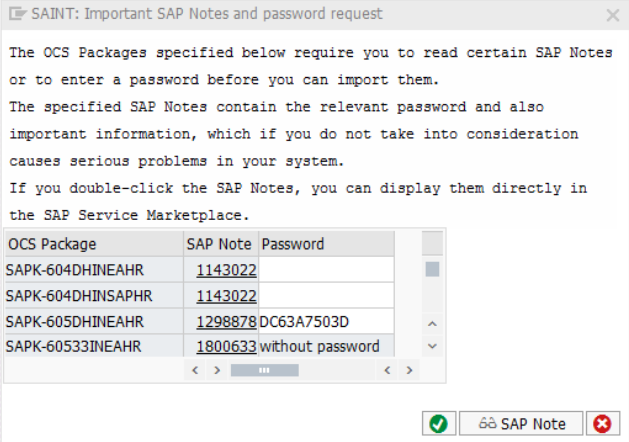Click the dialog menu icon in title bar
The height and width of the screenshot is (442, 629).
pyautogui.click(x=18, y=14)
